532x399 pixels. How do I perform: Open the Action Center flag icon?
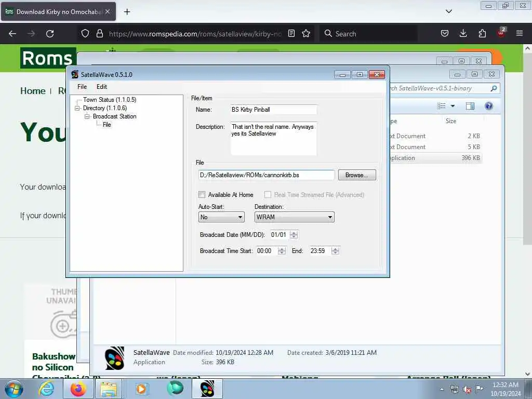[479, 389]
